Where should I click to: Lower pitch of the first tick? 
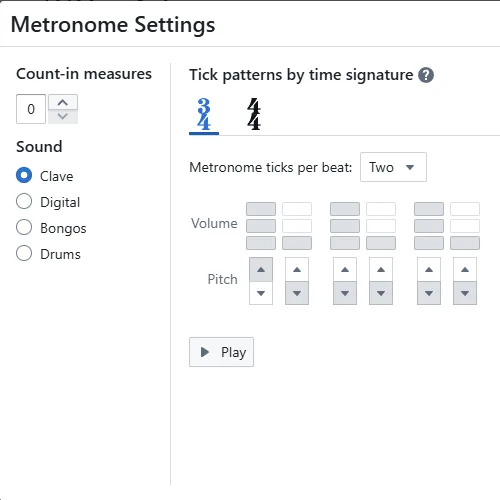coord(261,293)
